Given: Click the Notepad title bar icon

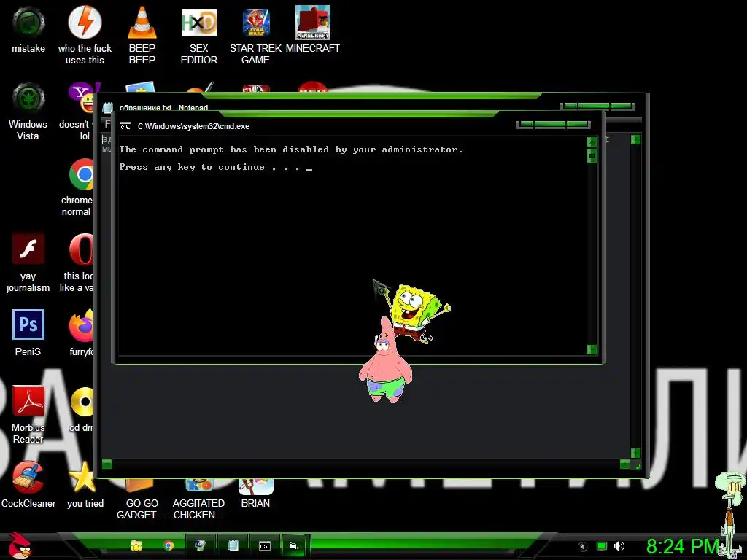Looking at the screenshot, I should (108, 108).
